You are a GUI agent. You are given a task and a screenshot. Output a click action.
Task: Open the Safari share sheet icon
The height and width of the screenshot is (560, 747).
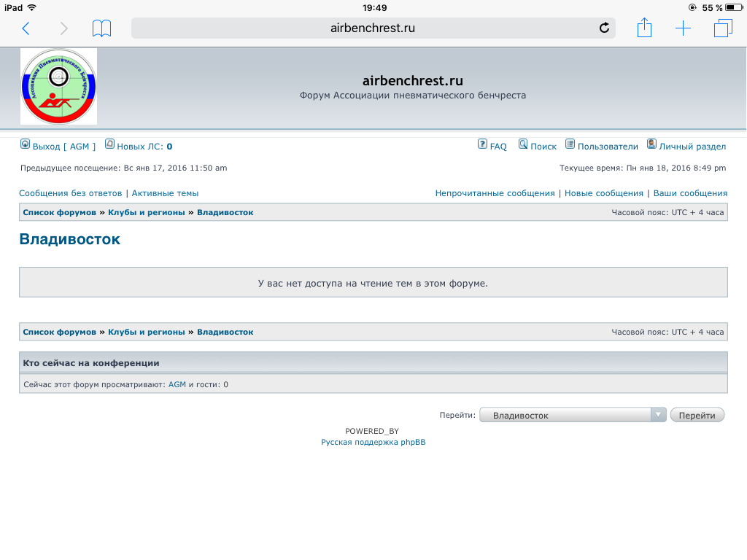tap(643, 28)
